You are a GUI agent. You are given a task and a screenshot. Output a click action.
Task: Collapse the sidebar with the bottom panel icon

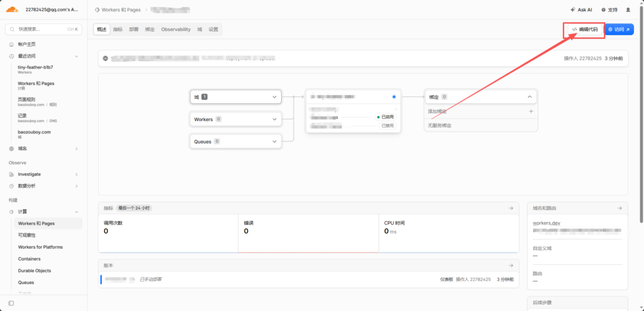[x=11, y=303]
